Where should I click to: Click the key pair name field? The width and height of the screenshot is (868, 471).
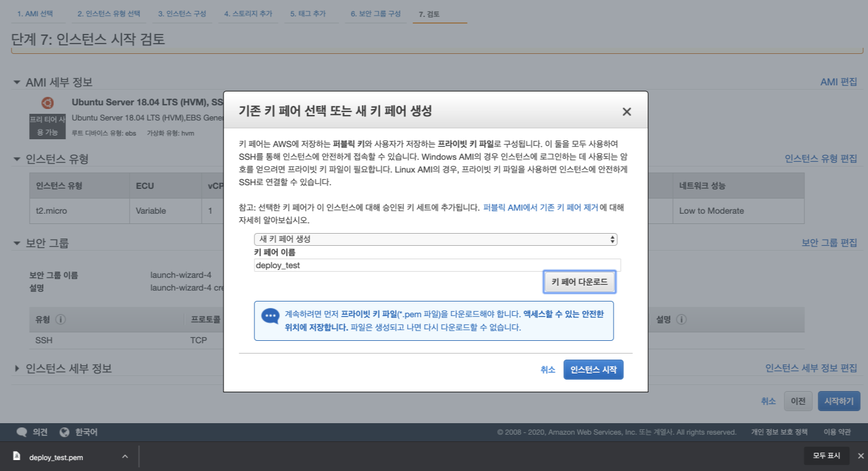[437, 265]
